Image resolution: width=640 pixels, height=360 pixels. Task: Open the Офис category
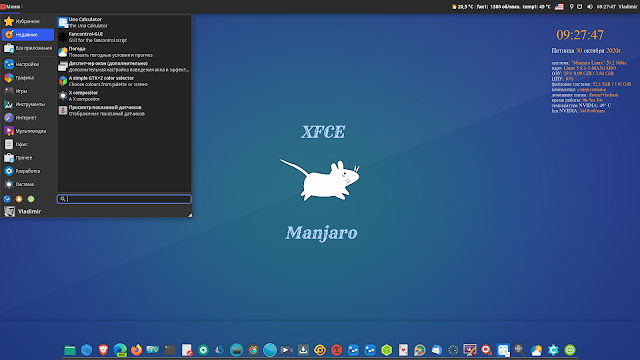(28, 144)
